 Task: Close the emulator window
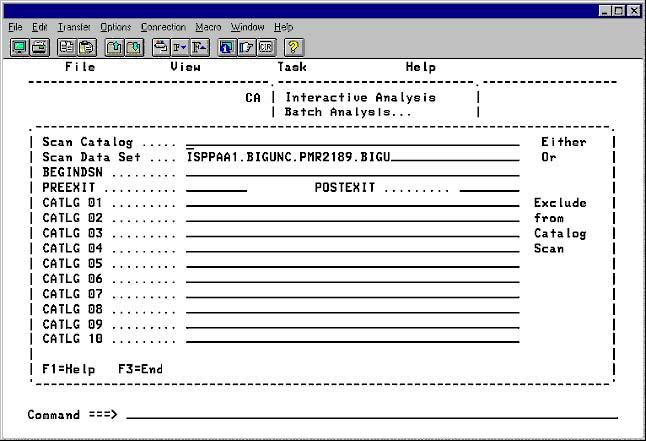tap(634, 11)
